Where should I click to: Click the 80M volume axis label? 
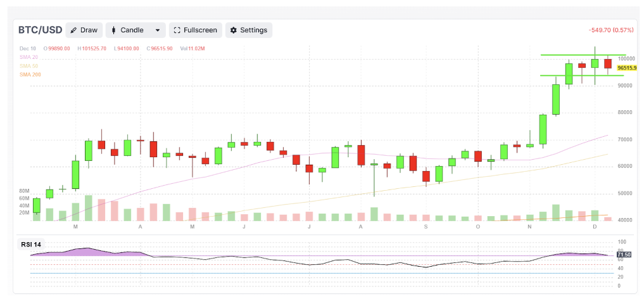coord(24,191)
